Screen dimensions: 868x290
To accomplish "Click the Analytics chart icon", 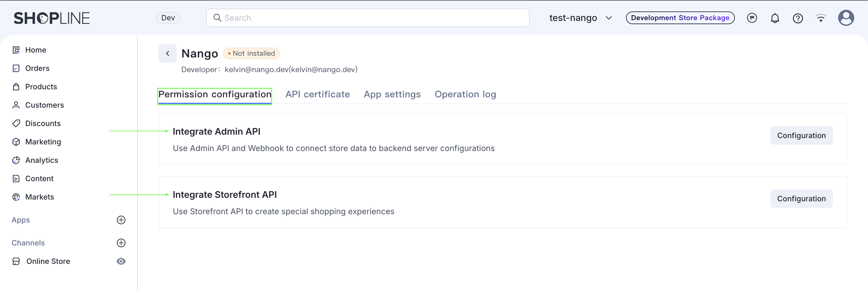I will click(16, 160).
